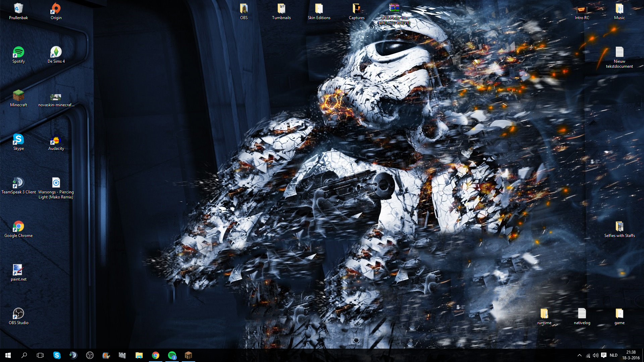Switch to Spotify in the taskbar

172,355
